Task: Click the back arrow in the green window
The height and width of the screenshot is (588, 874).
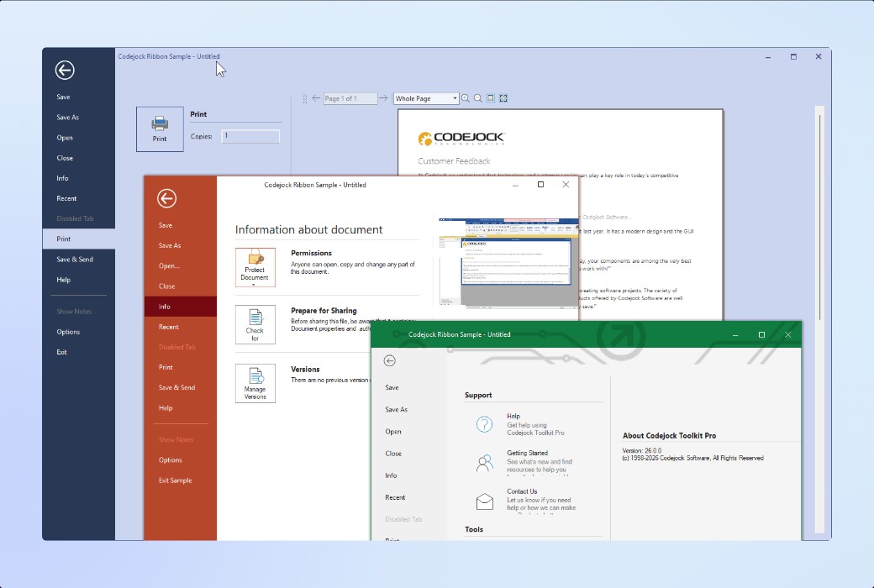Action: tap(390, 360)
